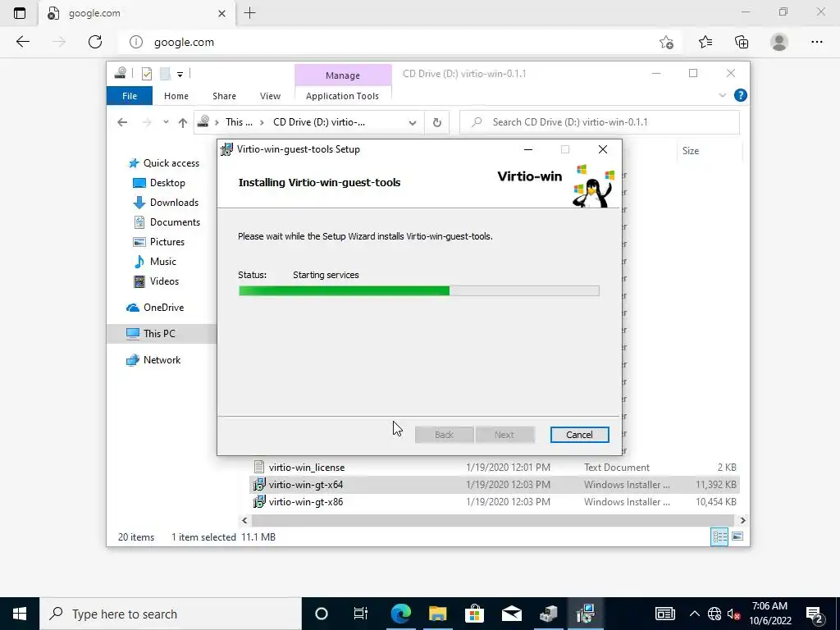
Task: Refresh the CD Drive folder
Action: coord(437,123)
